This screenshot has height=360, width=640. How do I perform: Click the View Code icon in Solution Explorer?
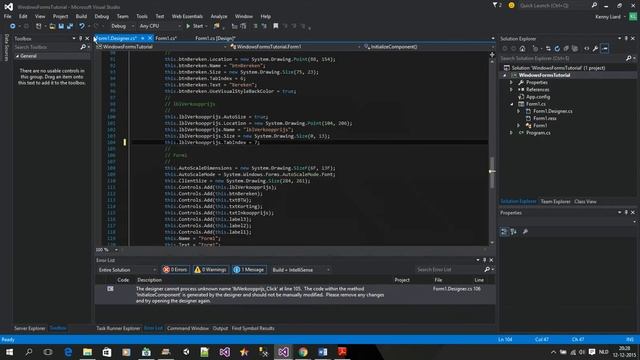pyautogui.click(x=587, y=49)
